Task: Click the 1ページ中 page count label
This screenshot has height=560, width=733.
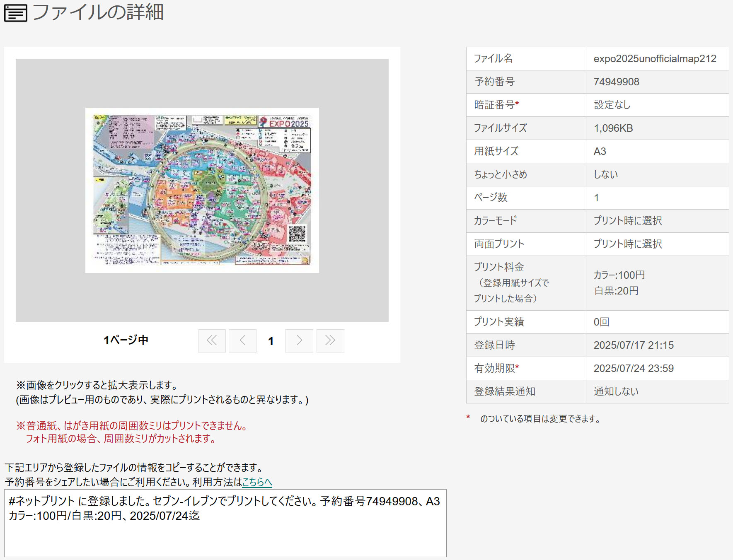Action: coord(126,340)
